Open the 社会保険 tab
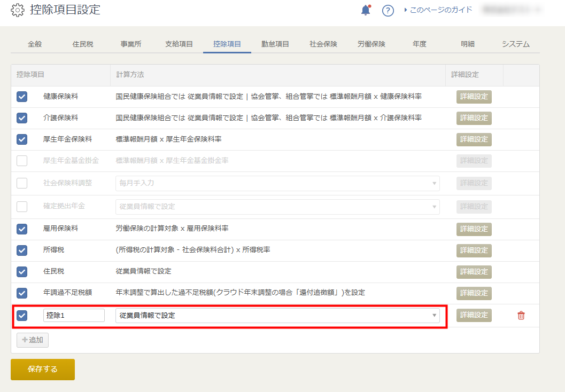The width and height of the screenshot is (565, 392). (x=323, y=44)
